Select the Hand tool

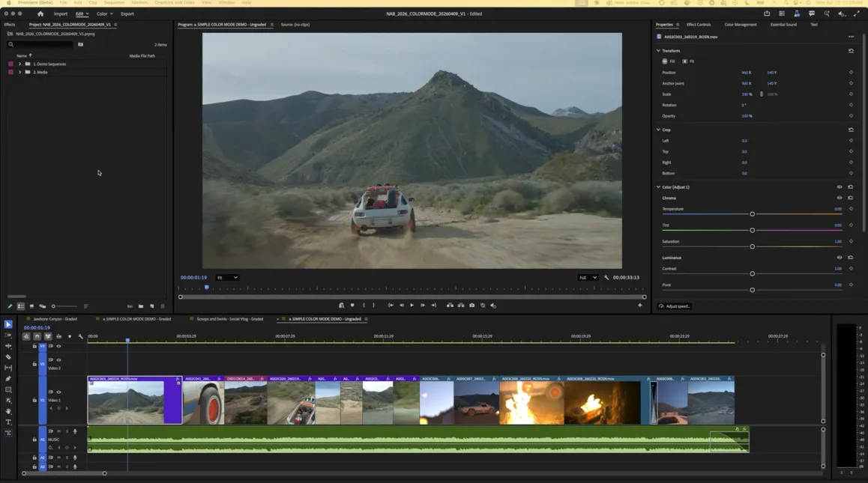(x=8, y=411)
